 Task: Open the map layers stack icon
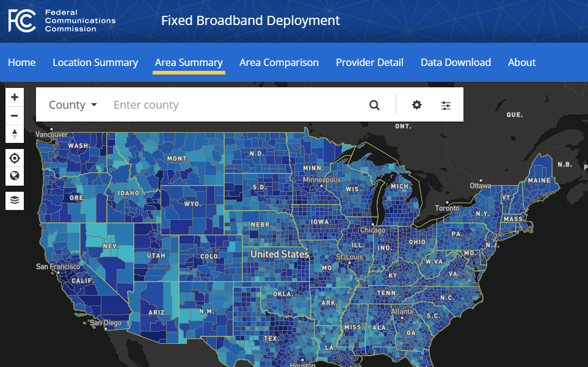15,200
